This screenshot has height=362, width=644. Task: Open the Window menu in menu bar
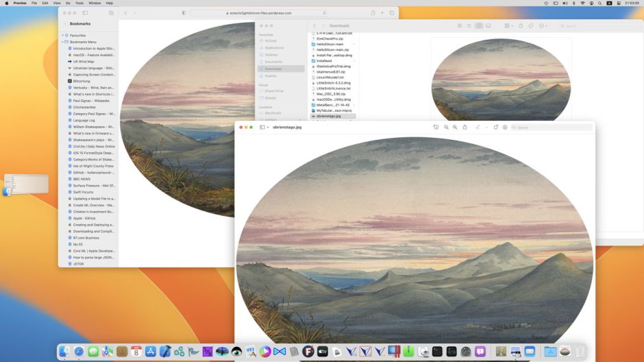click(95, 3)
